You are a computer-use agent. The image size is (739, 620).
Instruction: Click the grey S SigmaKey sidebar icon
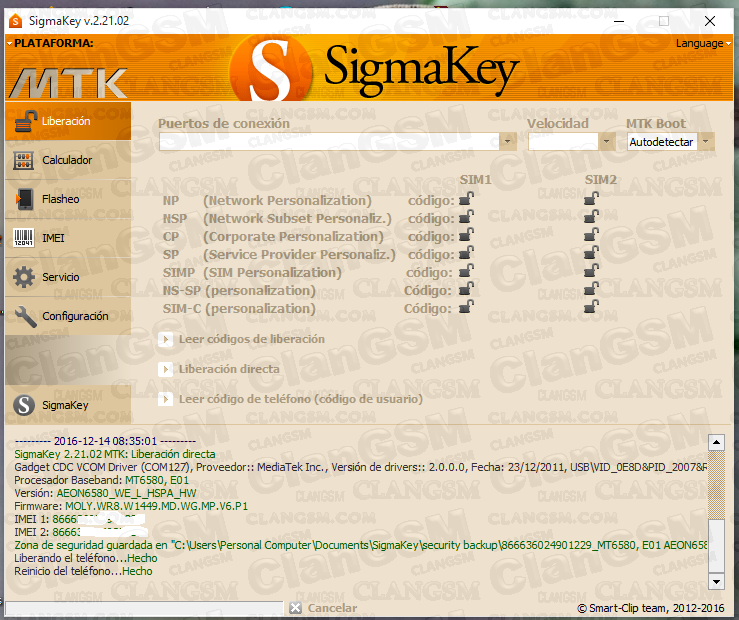24,405
